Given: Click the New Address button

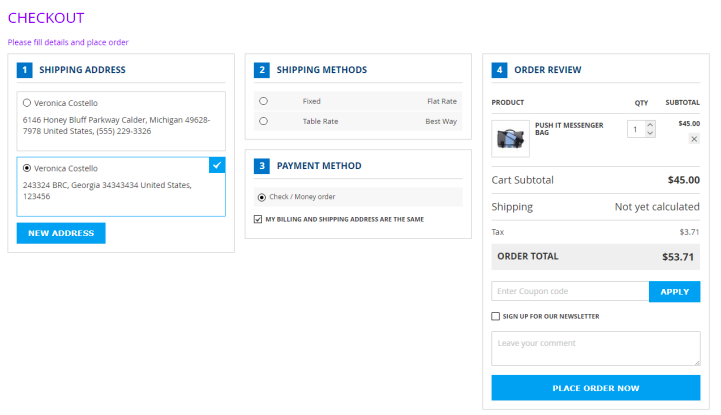Looking at the screenshot, I should click(61, 233).
